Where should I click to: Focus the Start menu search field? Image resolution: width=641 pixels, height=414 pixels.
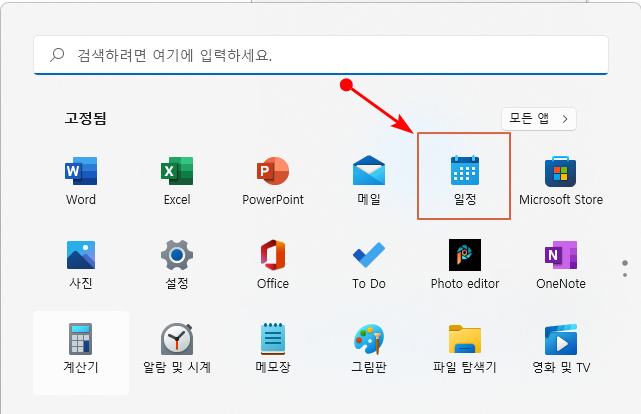tap(321, 55)
